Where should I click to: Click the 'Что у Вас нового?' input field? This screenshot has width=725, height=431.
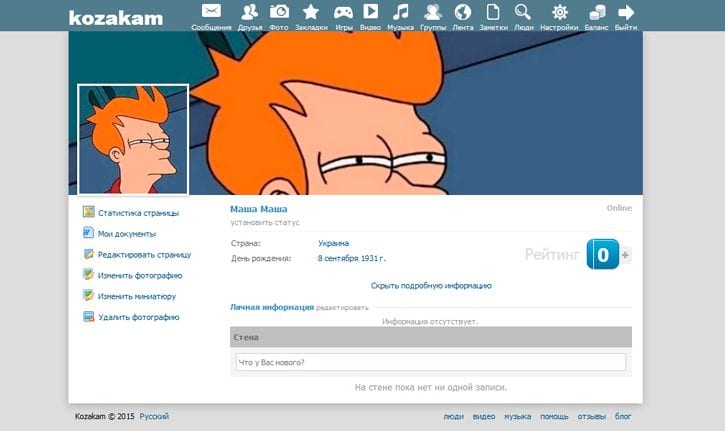click(x=430, y=362)
